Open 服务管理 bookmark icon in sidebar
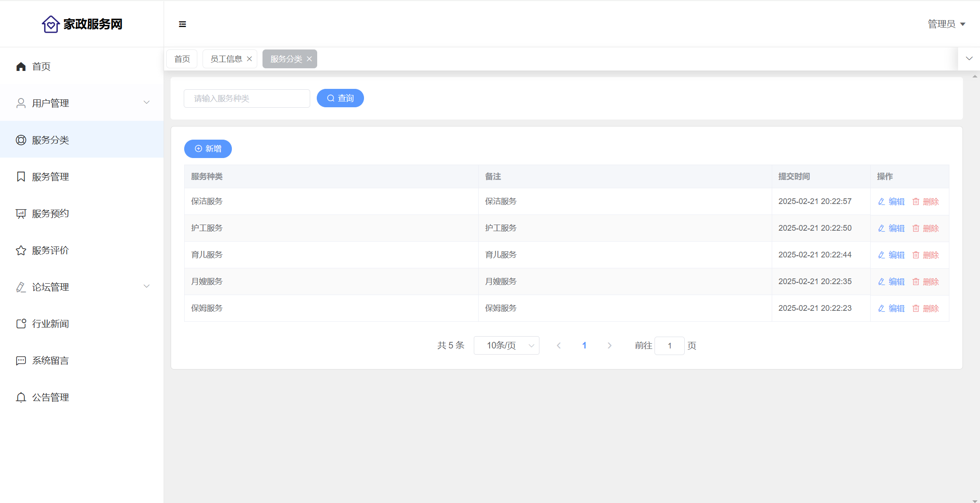This screenshot has width=980, height=503. (x=21, y=176)
